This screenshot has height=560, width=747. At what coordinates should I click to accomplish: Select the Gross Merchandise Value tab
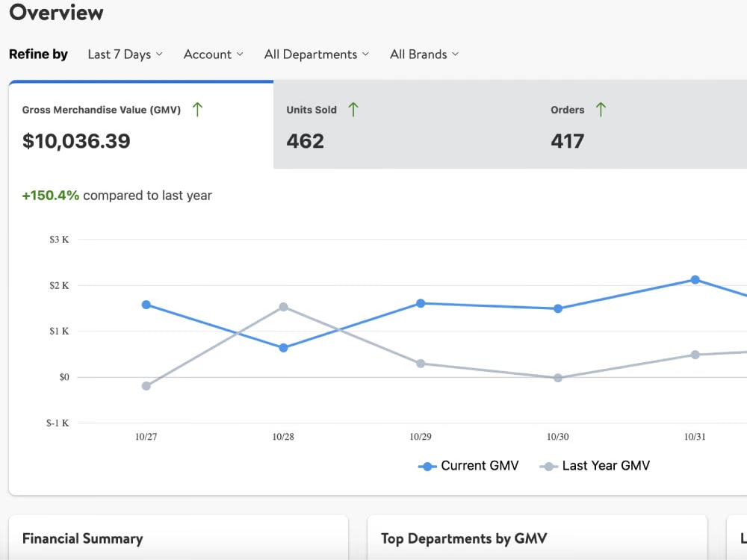141,125
